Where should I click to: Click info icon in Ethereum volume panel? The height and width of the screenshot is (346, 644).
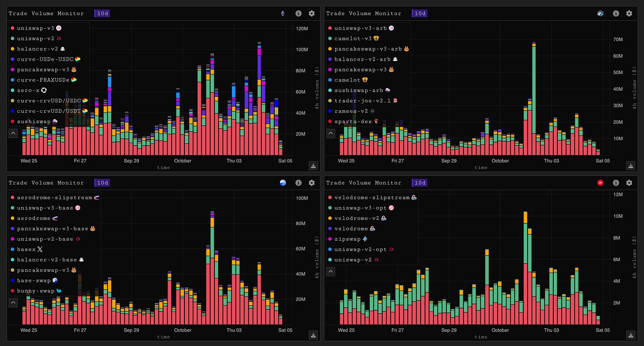pyautogui.click(x=299, y=13)
